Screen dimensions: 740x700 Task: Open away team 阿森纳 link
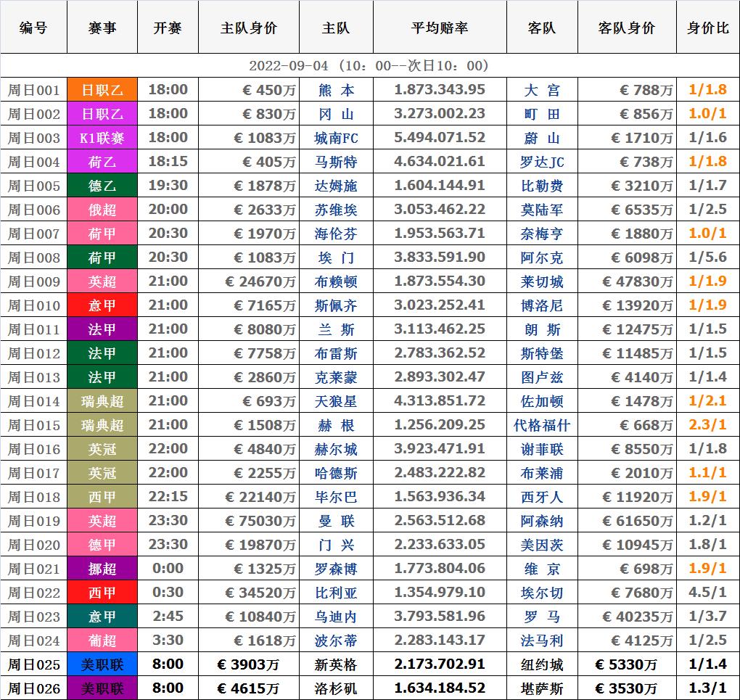coord(542,521)
